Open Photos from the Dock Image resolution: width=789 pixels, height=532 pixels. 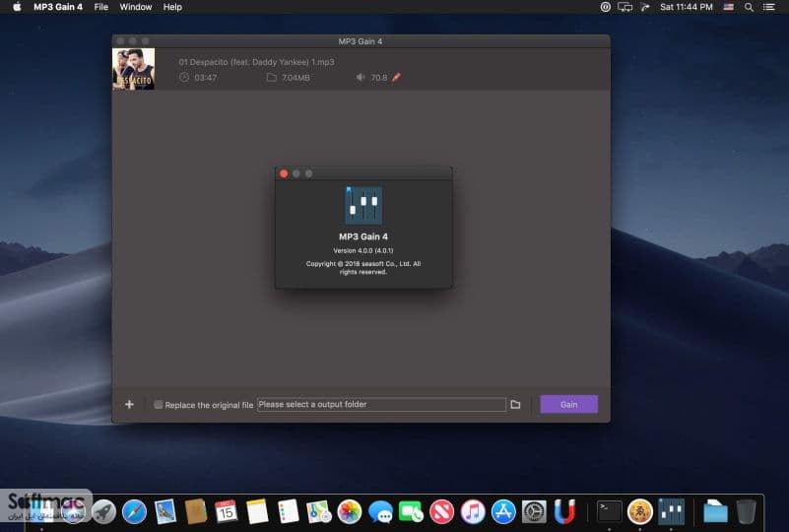(x=350, y=512)
